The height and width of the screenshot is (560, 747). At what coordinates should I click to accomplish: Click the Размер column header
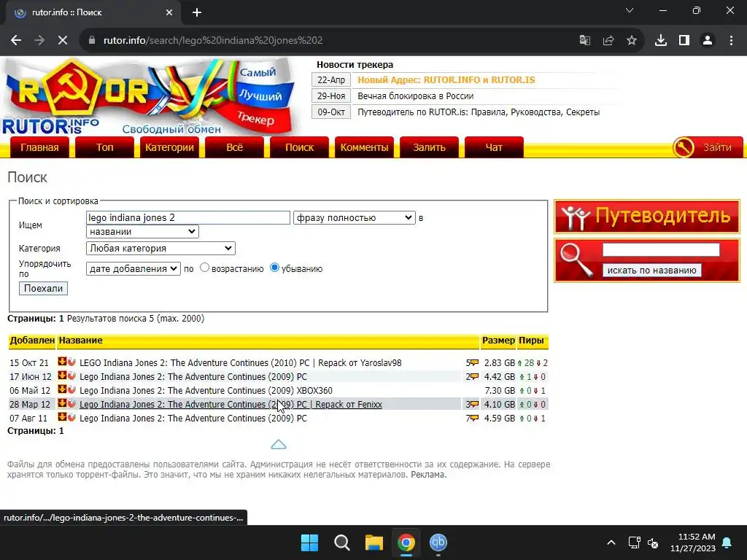coord(498,341)
